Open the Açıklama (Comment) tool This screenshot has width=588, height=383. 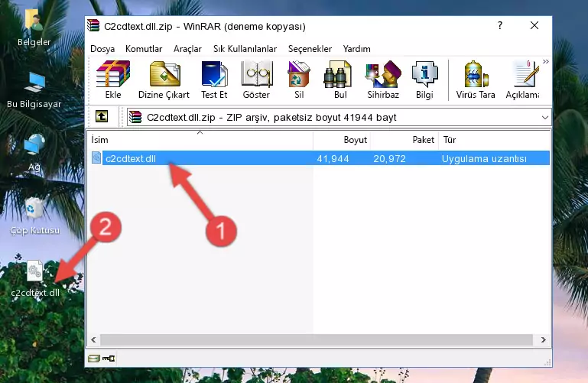[523, 80]
